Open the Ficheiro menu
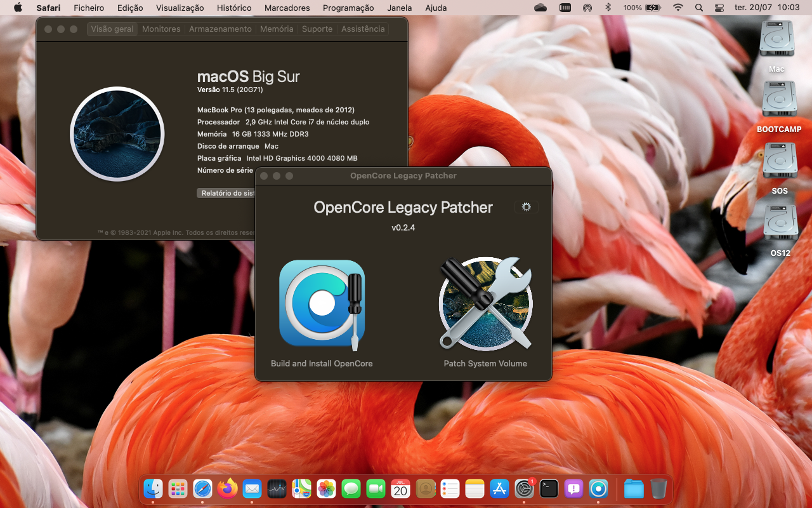This screenshot has width=812, height=508. [x=89, y=8]
